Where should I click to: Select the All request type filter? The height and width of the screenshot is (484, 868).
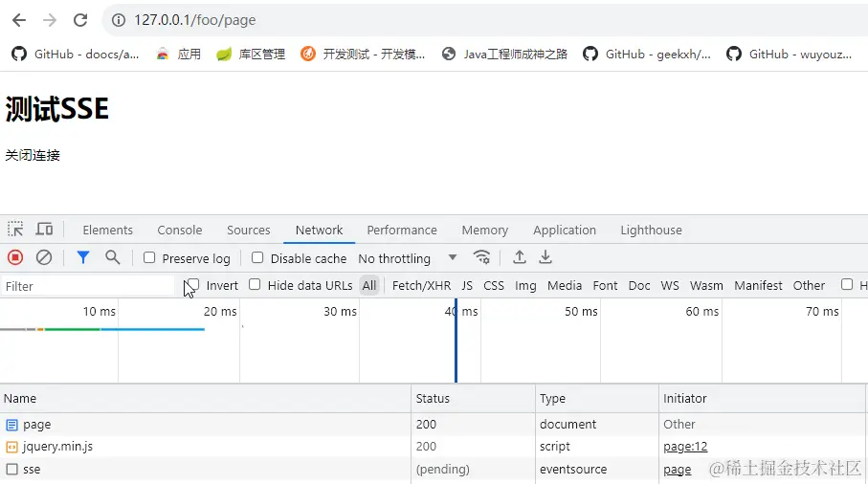pyautogui.click(x=369, y=285)
